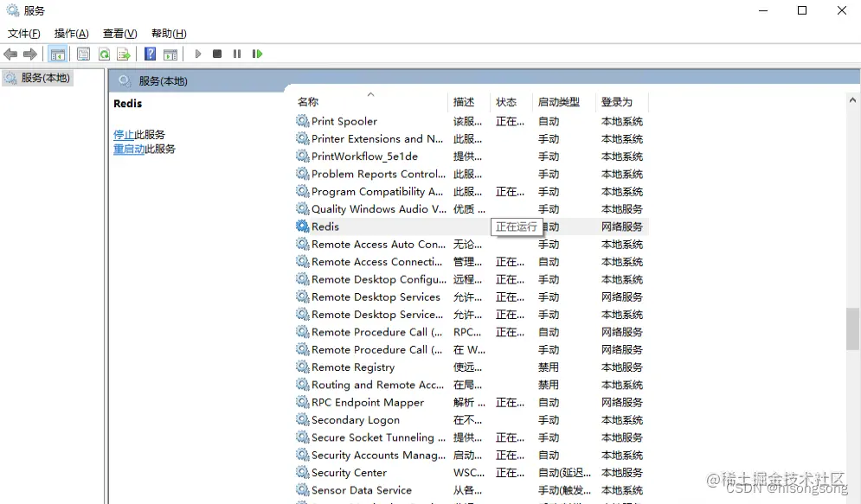
Task: Click 禁用 in the Remote Registry row
Action: point(549,367)
